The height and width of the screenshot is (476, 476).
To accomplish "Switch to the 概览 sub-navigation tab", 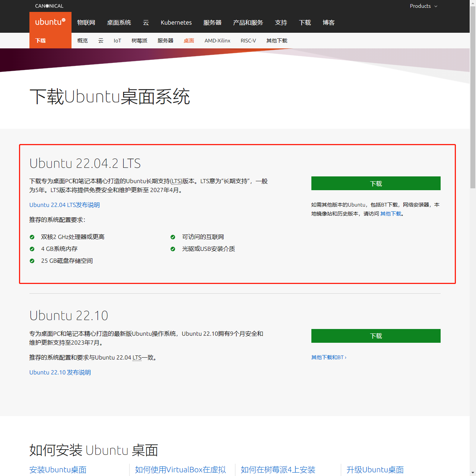I will coord(82,41).
